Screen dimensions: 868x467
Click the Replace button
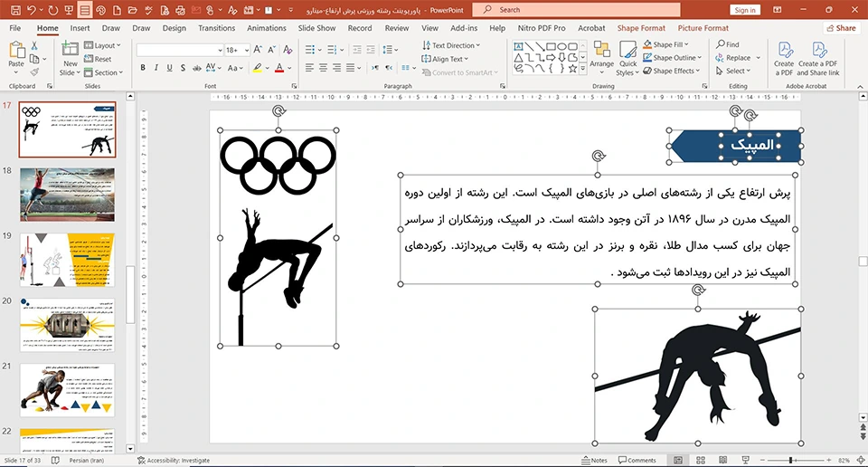(733, 58)
